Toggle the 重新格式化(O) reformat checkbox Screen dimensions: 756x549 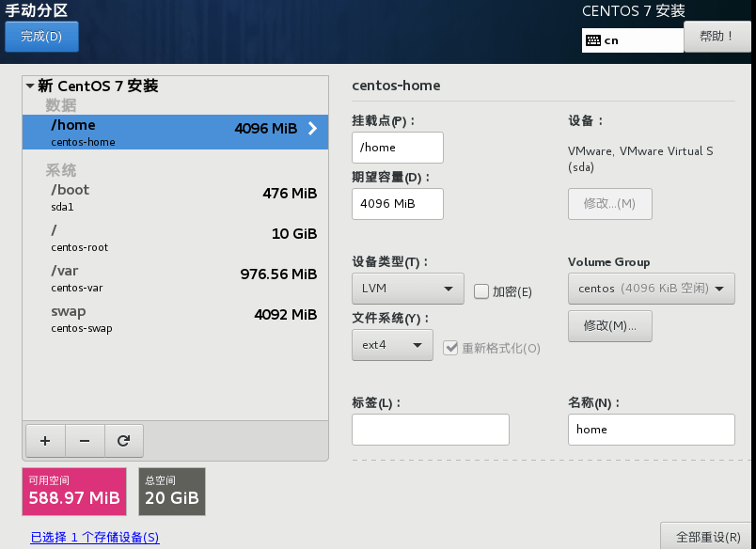[450, 348]
